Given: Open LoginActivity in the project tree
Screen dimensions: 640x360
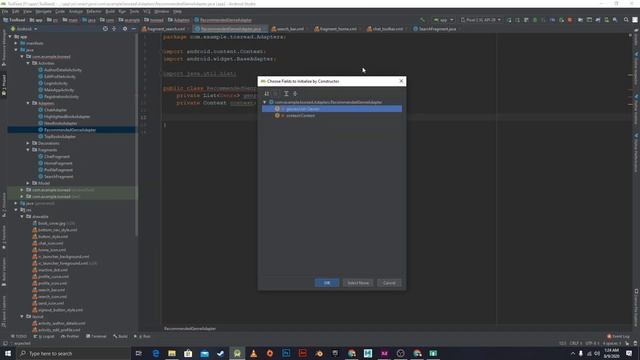Looking at the screenshot, I should coord(53,83).
